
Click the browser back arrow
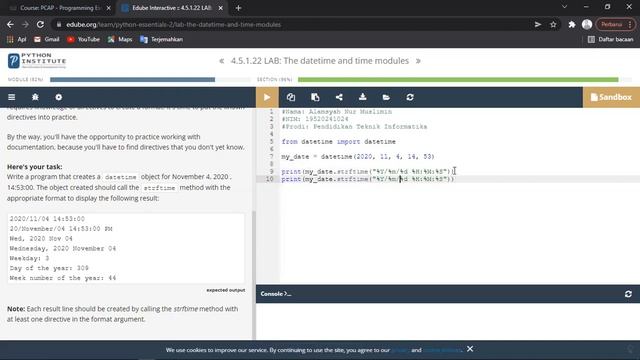tap(10, 24)
